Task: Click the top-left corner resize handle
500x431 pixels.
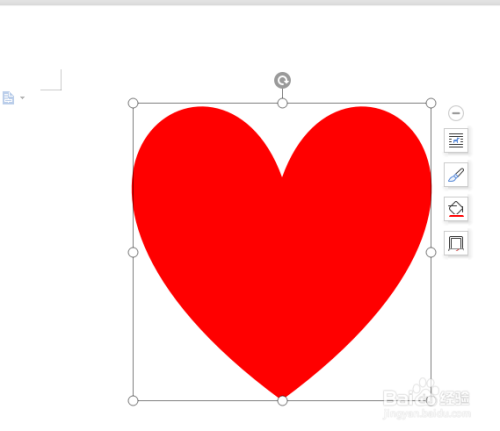Action: coord(133,103)
